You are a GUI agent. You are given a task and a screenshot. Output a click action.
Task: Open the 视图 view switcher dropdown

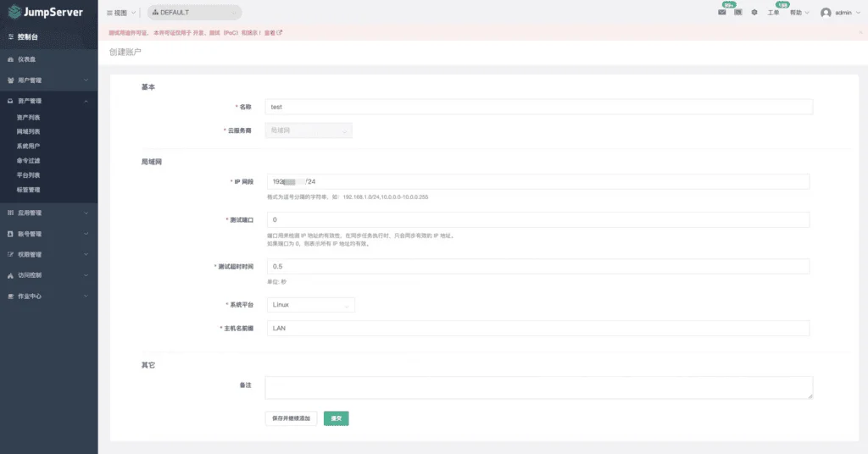120,13
